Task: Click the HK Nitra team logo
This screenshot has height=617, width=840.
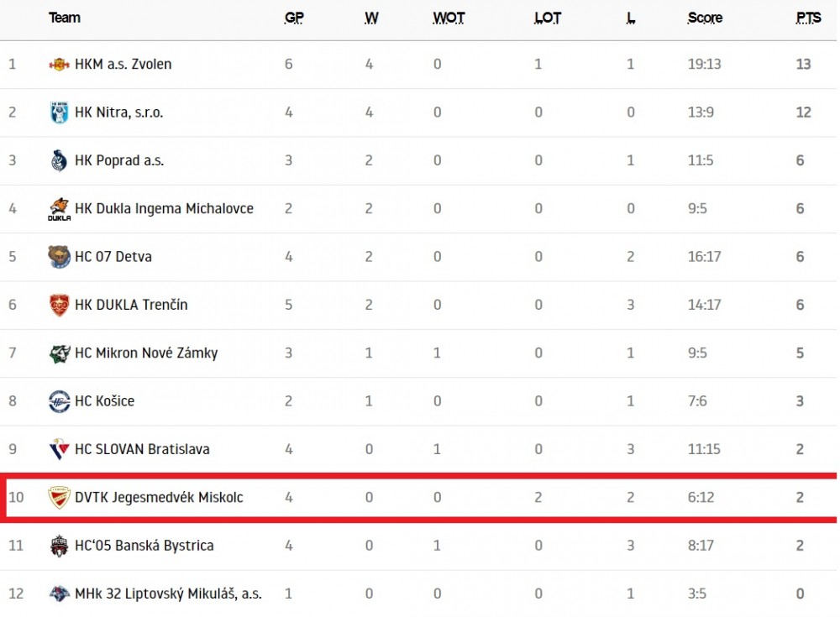Action: [59, 112]
